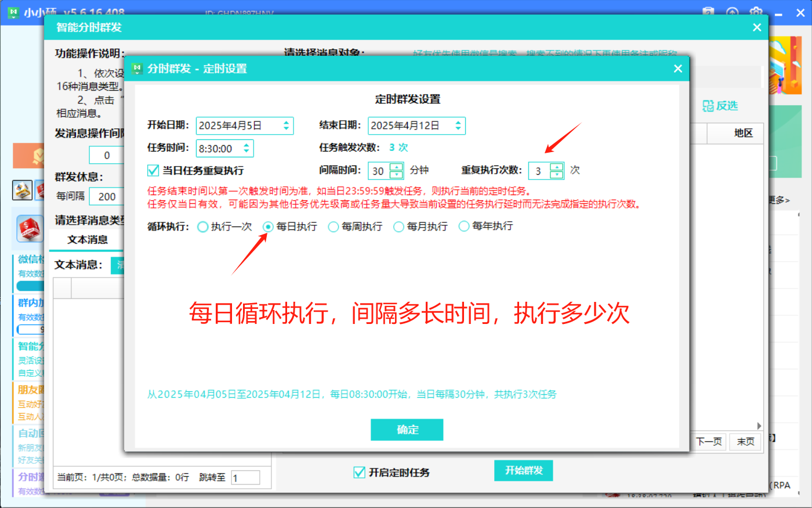Viewport: 812px width, 508px height.
Task: Switch to the 文本消息 tab
Action: pyautogui.click(x=88, y=240)
